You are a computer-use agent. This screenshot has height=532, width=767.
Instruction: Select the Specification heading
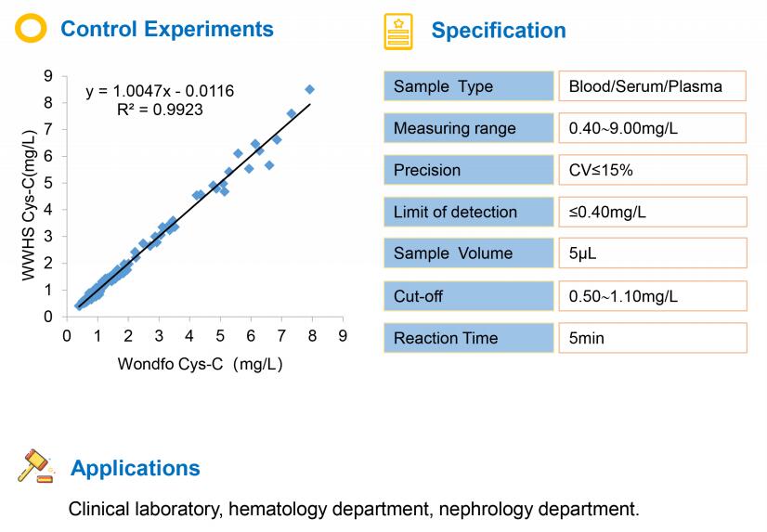[x=499, y=31]
